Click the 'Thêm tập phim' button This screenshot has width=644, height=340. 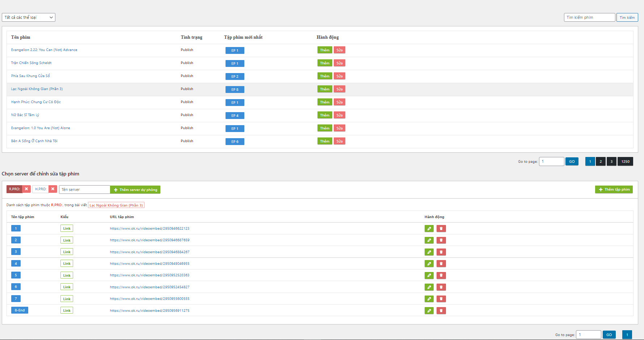(614, 190)
